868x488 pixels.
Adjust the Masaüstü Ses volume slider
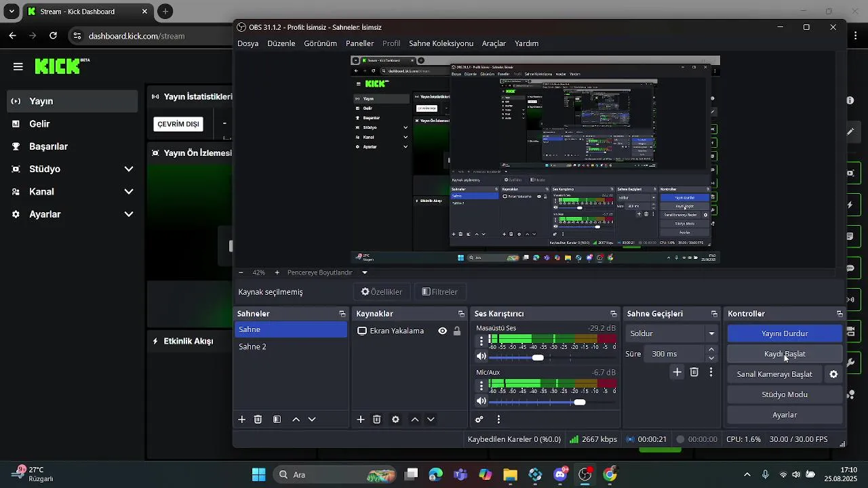coord(538,357)
